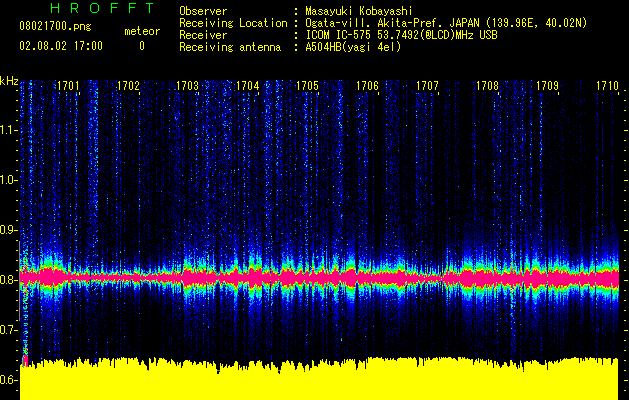Click the 1.1 kHz axis label

[x=7, y=130]
